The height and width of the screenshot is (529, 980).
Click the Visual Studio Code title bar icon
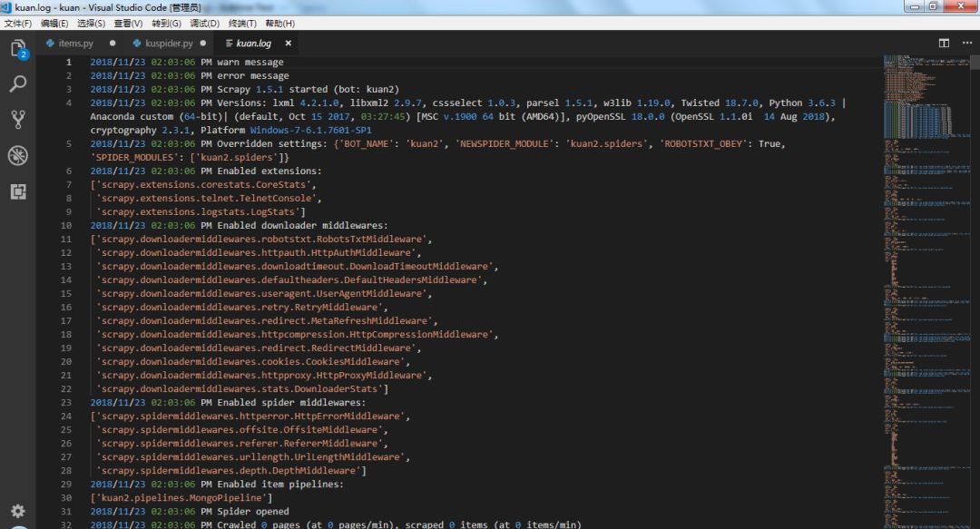[x=7, y=7]
